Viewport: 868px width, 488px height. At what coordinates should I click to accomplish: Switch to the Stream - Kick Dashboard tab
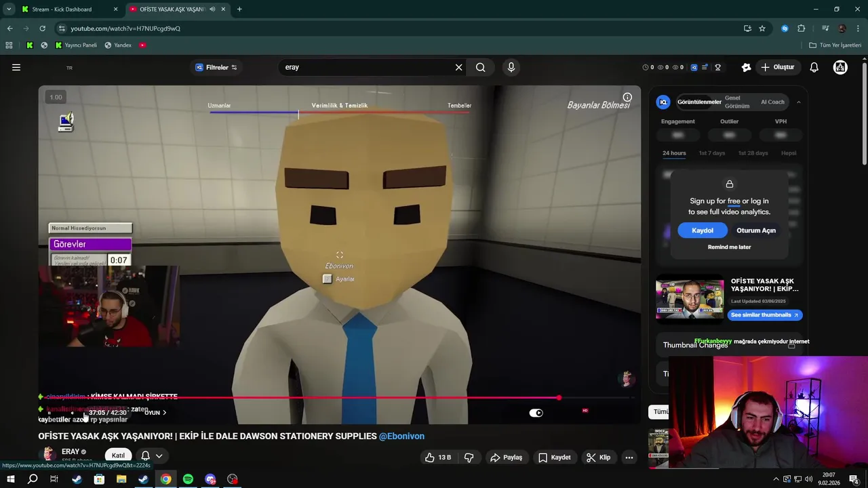(x=69, y=9)
